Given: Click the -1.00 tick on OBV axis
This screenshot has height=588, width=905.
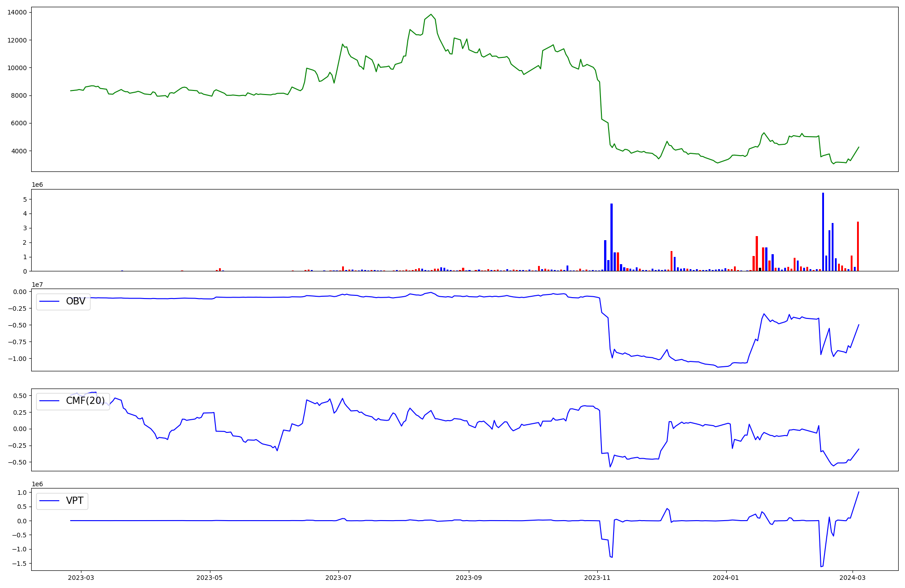Looking at the screenshot, I should [17, 359].
